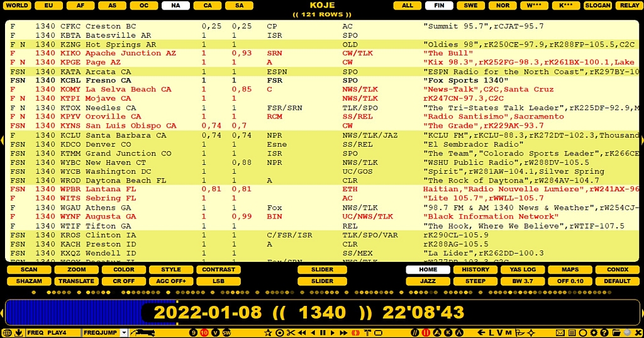This screenshot has height=338, width=644.
Task: Toggle the LSB mode button
Action: [x=218, y=281]
